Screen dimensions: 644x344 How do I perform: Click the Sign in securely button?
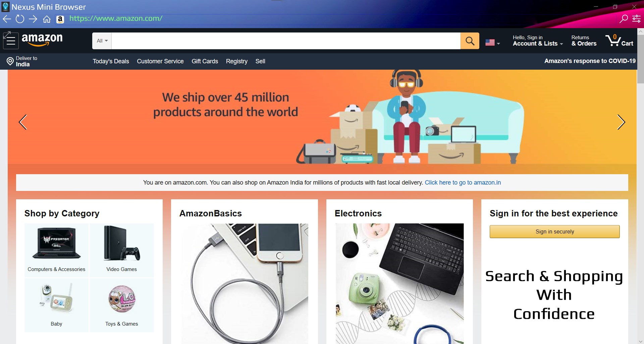pyautogui.click(x=554, y=231)
